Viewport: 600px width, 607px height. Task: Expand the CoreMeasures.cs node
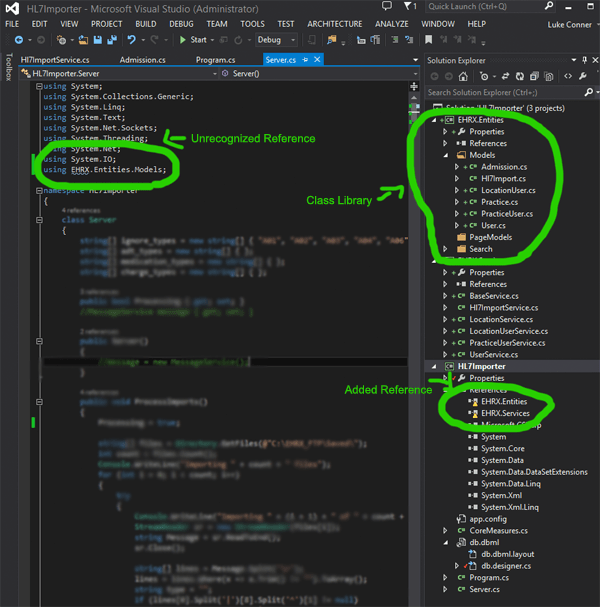tap(445, 531)
